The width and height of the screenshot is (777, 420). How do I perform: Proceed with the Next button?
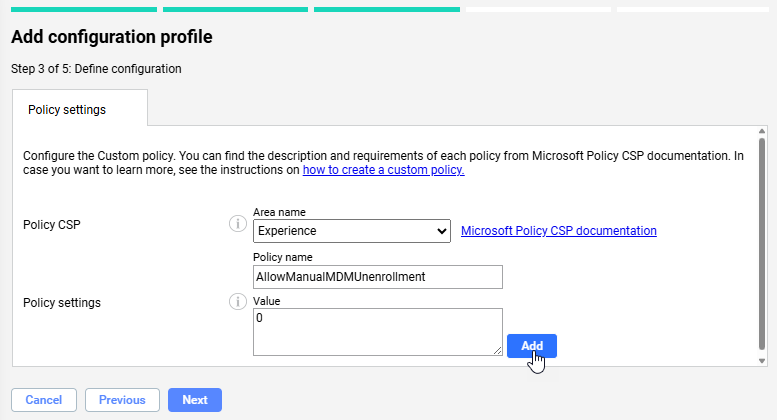coord(195,400)
